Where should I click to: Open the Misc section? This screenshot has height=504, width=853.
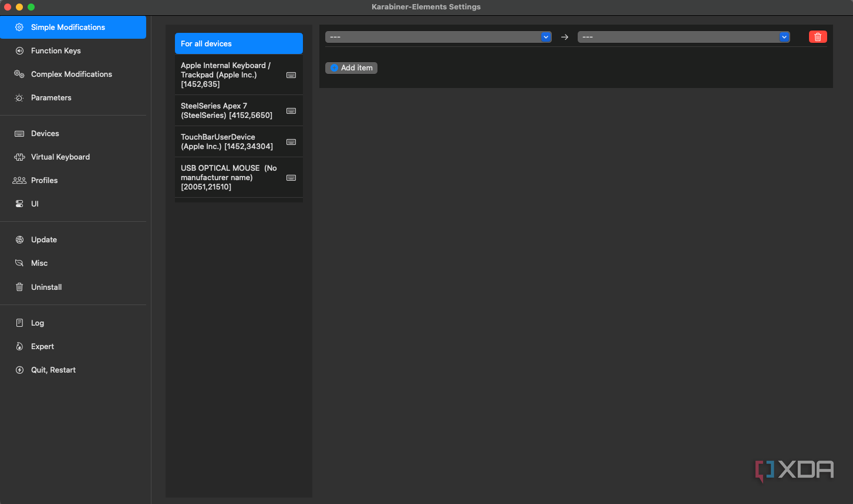73,263
